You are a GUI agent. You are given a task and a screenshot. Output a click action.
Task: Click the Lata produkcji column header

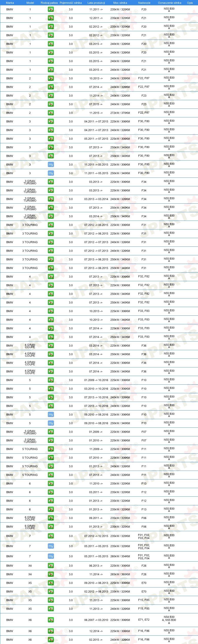[x=96, y=3]
